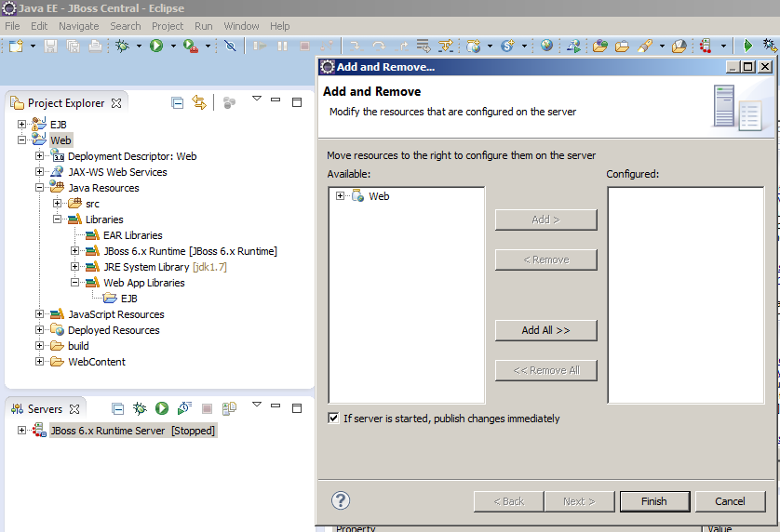The image size is (780, 532).
Task: Open the Debug configurations dropdown arrow
Action: (x=139, y=47)
